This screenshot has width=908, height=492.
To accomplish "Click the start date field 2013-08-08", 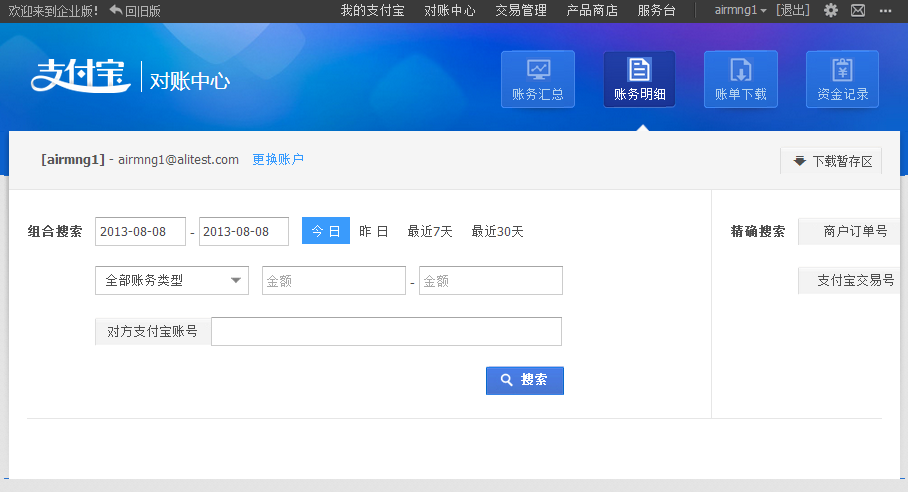I will click(x=140, y=232).
